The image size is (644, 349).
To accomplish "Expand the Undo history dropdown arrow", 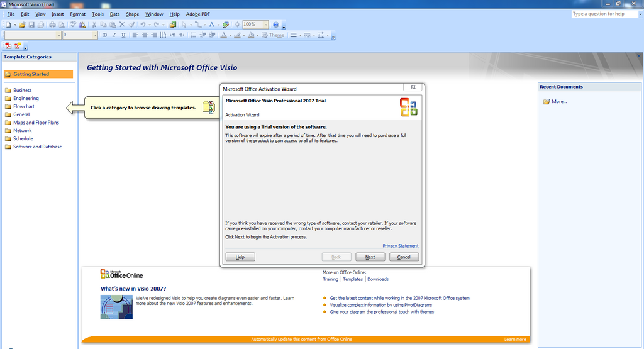I will 150,25.
